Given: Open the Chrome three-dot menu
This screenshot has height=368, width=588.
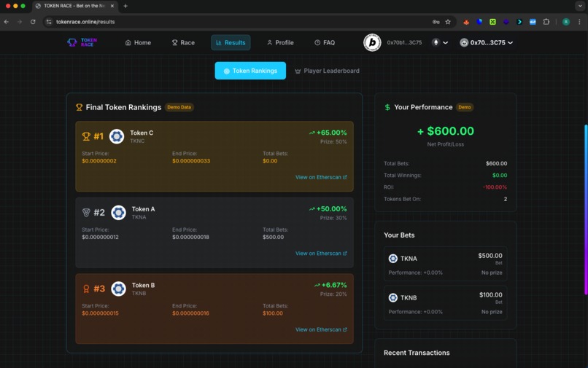Looking at the screenshot, I should tap(579, 22).
